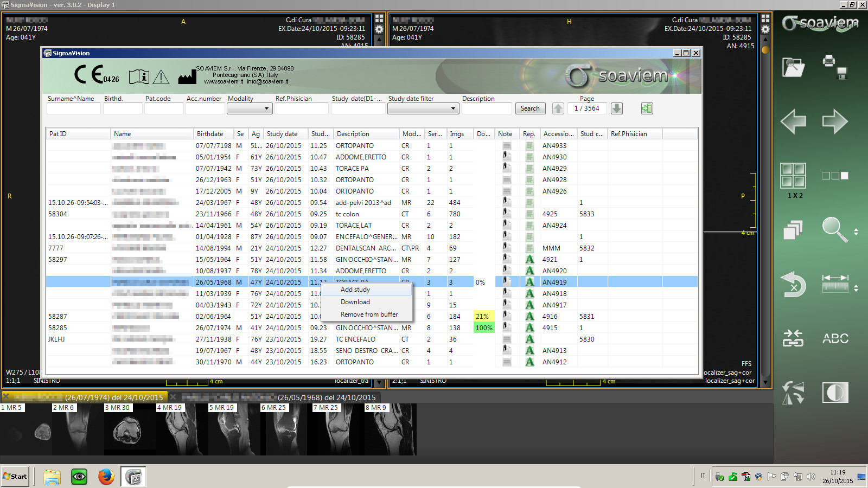Go to previous page with up arrow
Viewport: 868px width, 488px height.
pyautogui.click(x=558, y=108)
